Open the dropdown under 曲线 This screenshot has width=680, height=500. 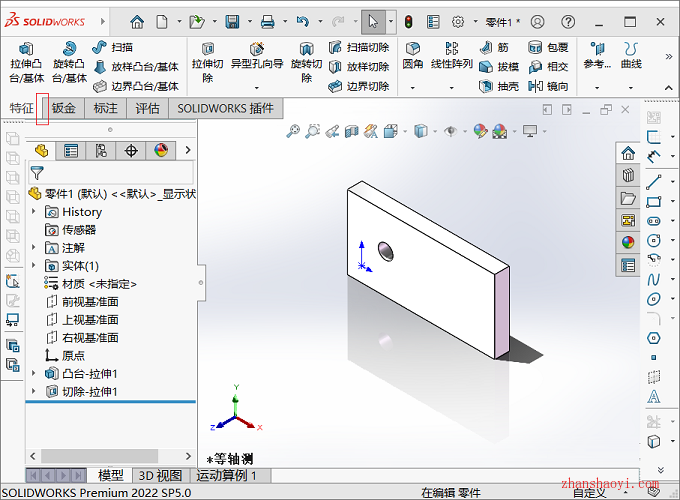[x=631, y=88]
